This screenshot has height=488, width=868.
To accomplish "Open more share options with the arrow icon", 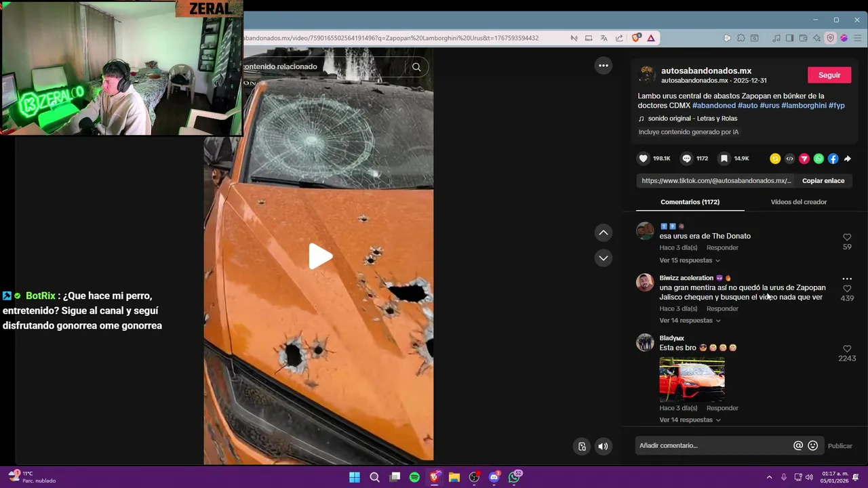I will point(847,159).
